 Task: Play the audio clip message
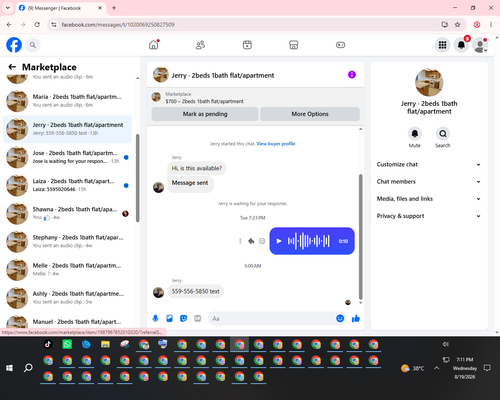(x=279, y=241)
